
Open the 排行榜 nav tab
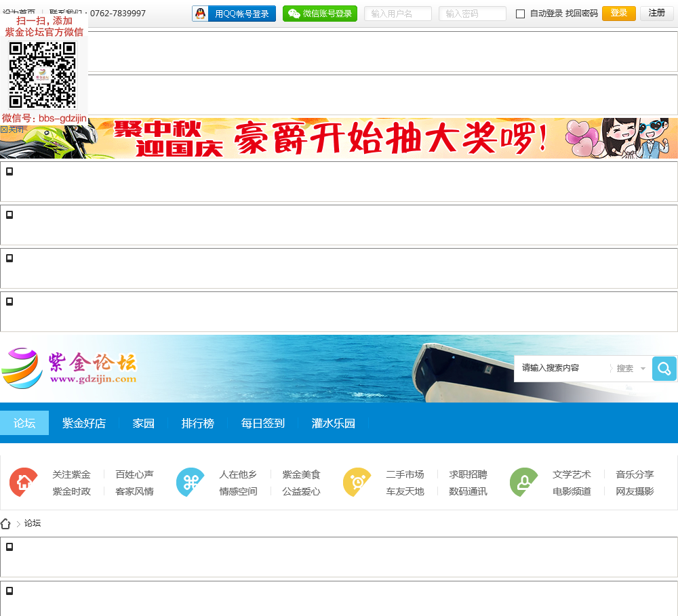point(197,423)
